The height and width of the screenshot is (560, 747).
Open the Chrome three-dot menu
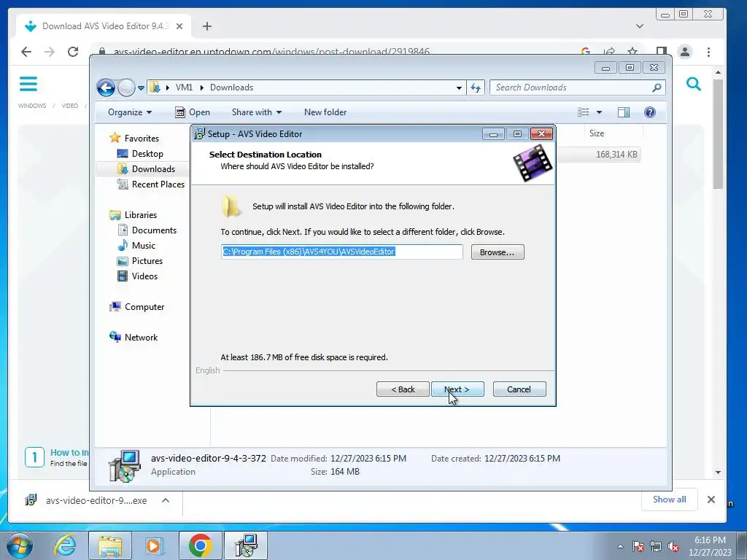pos(709,52)
